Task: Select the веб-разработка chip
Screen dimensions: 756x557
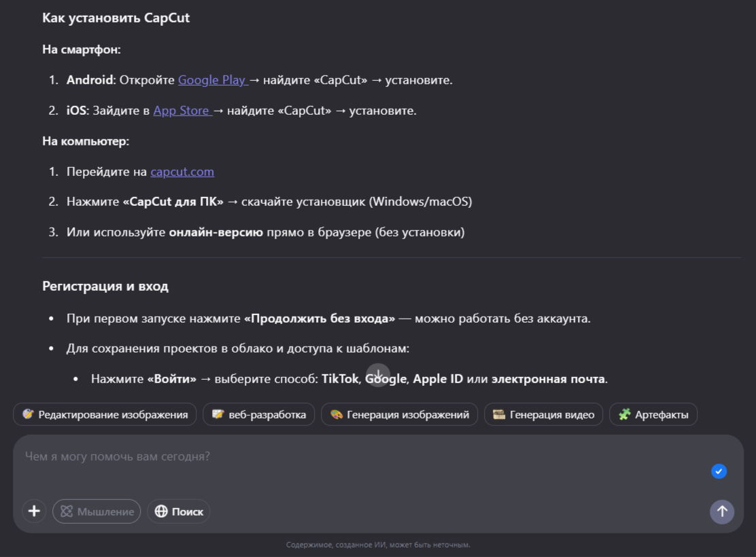Action: 258,414
